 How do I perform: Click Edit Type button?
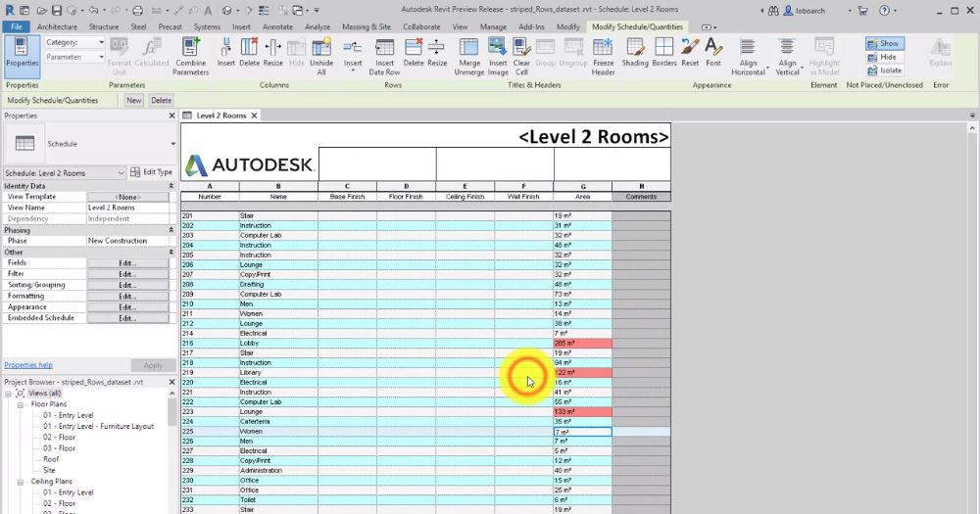tap(151, 172)
